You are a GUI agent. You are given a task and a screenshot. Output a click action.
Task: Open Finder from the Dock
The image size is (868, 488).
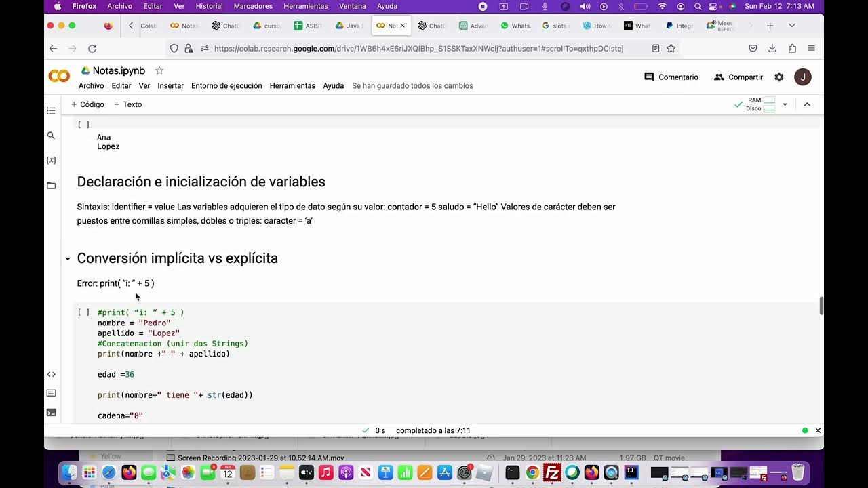(69, 472)
